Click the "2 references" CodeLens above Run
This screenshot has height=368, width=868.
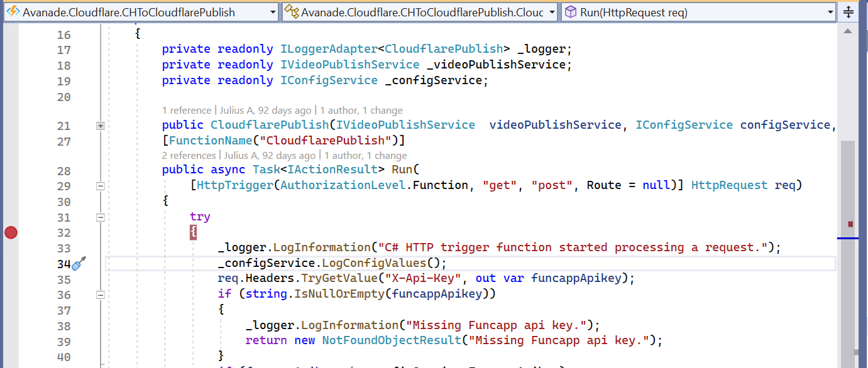[x=189, y=156]
